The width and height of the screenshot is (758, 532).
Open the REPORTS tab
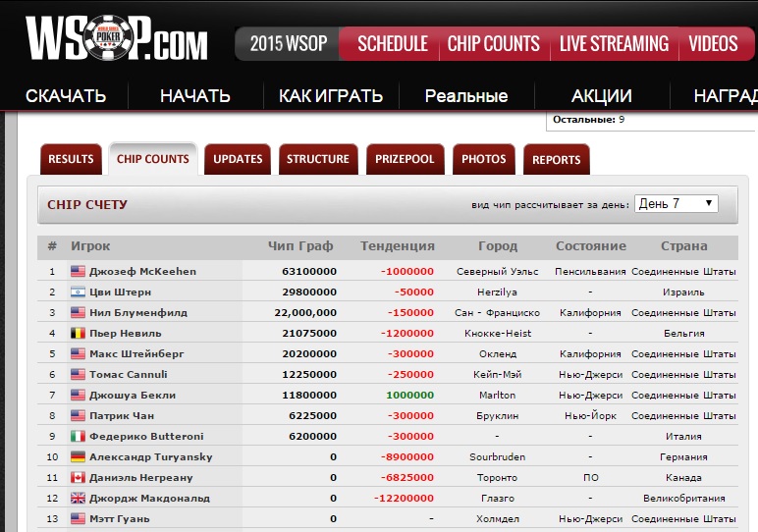point(557,159)
